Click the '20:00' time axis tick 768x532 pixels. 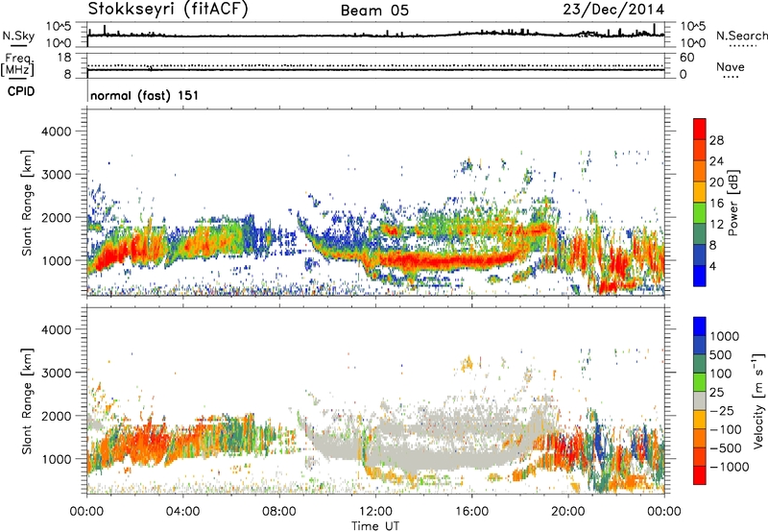[567, 512]
